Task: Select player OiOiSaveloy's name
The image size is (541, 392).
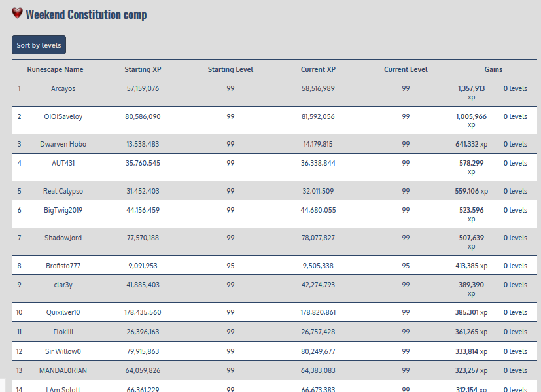Action: tap(63, 116)
